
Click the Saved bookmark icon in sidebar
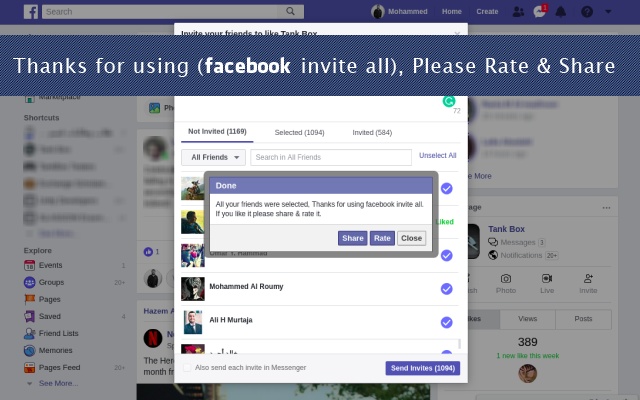tap(29, 316)
